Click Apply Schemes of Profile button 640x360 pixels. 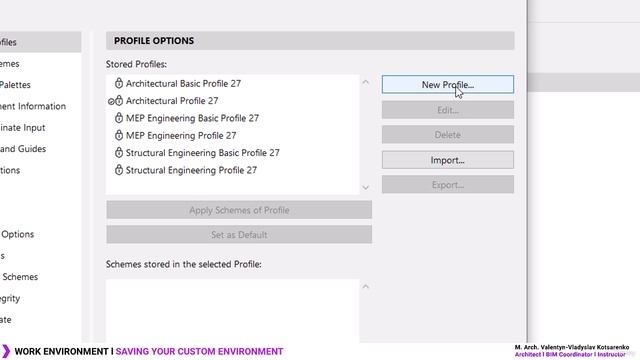point(239,210)
